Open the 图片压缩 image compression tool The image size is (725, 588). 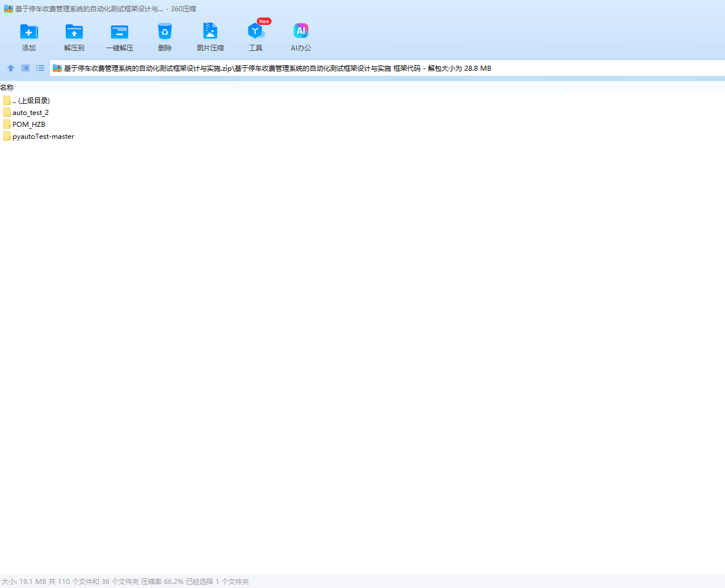[210, 37]
